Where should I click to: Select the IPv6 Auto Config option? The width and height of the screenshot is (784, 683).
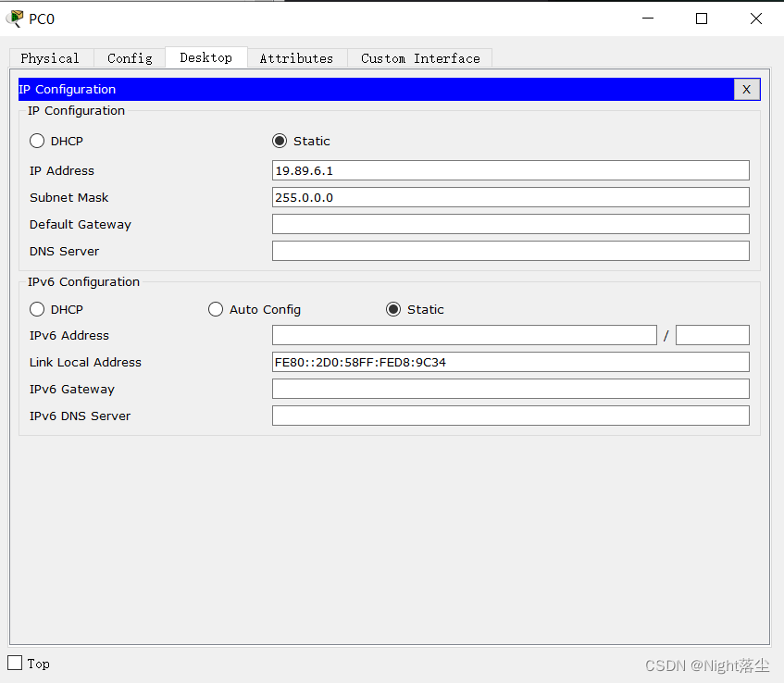pyautogui.click(x=216, y=309)
